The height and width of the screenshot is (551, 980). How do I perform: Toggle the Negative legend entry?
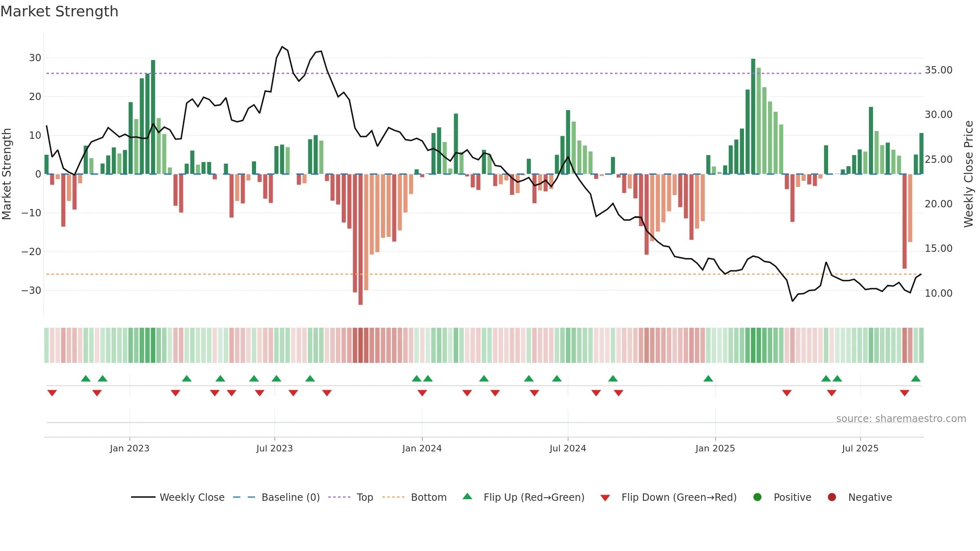tap(860, 497)
